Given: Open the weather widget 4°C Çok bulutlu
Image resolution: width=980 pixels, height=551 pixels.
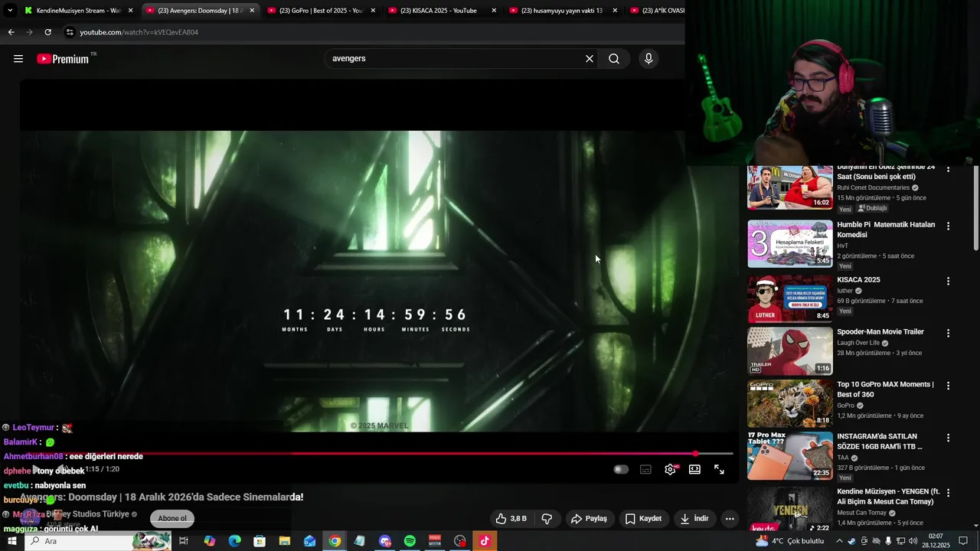Looking at the screenshot, I should click(790, 541).
